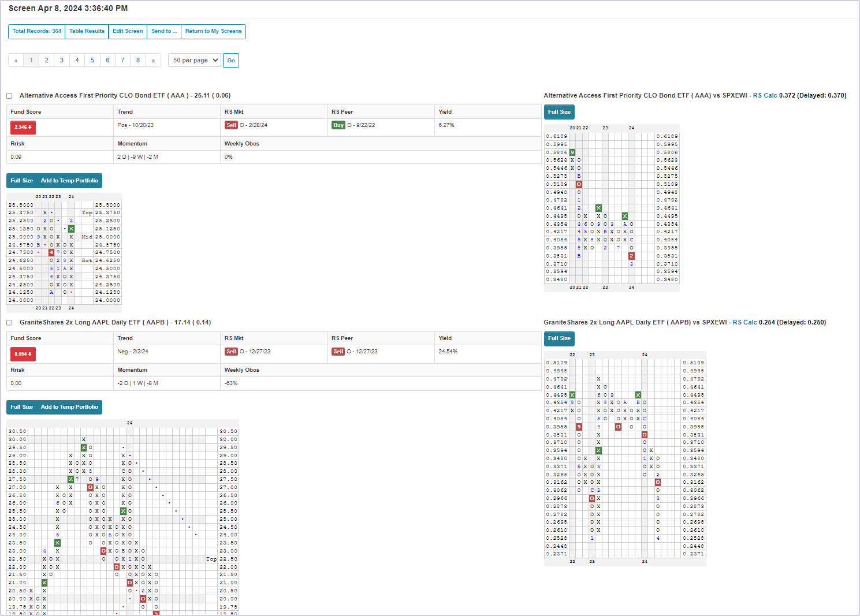Click the AAPB point and figure price chart
The width and height of the screenshot is (860, 616).
click(x=122, y=517)
